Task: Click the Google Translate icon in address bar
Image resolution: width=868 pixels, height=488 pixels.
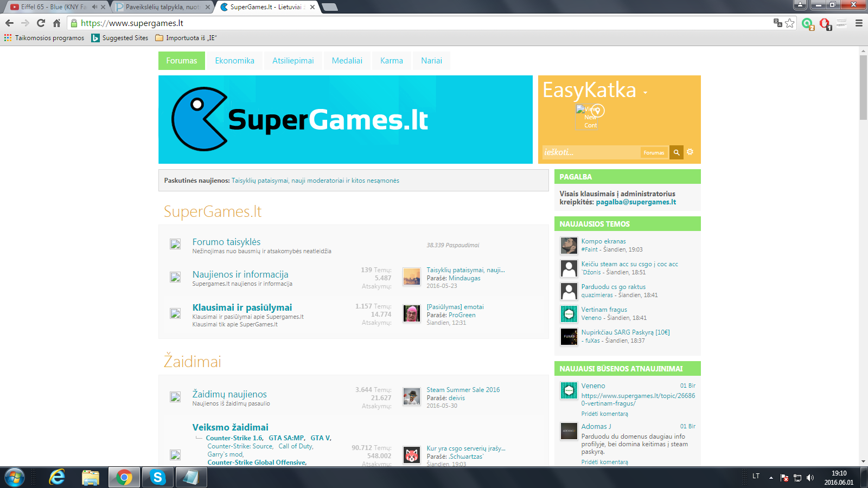Action: pos(778,23)
